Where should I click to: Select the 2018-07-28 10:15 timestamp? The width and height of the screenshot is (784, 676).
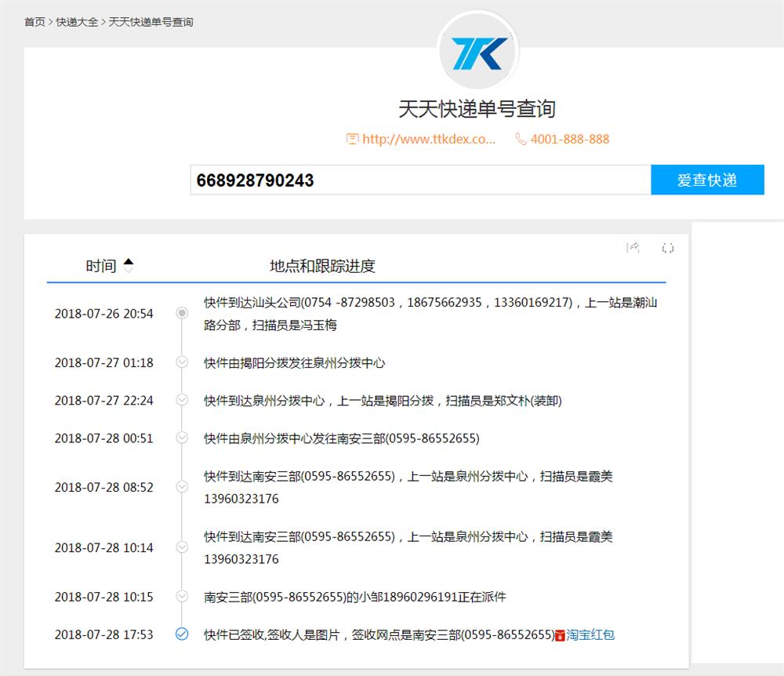click(x=104, y=597)
